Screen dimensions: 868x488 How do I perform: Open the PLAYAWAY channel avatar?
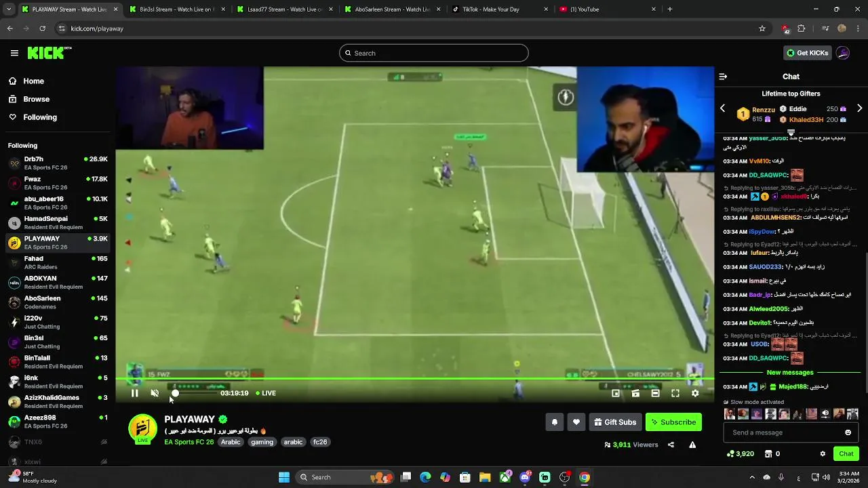point(142,429)
